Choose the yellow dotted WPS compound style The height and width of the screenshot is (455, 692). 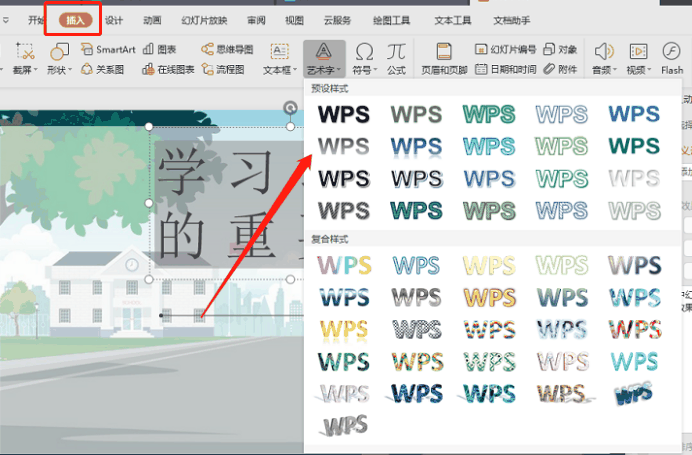(x=344, y=330)
